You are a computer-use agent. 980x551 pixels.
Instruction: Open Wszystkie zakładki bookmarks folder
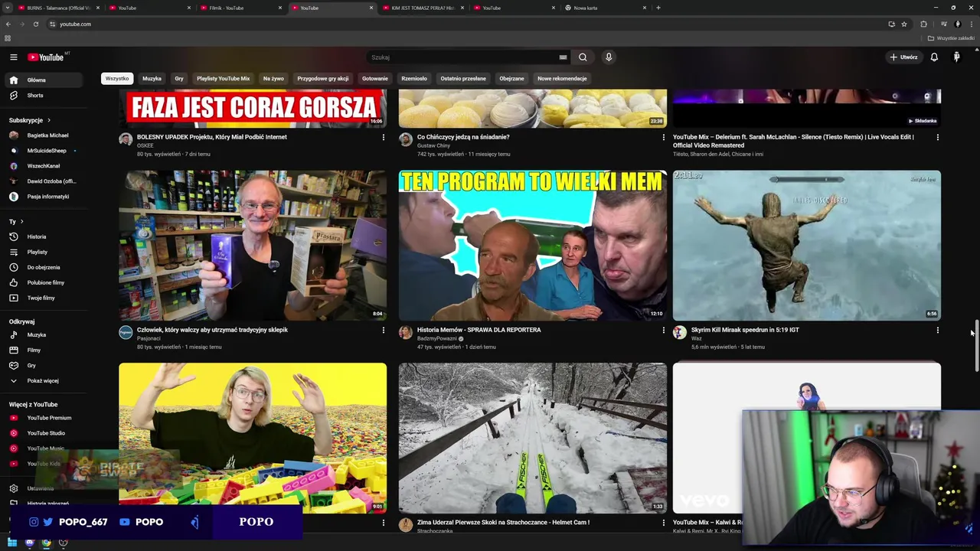[x=951, y=38]
